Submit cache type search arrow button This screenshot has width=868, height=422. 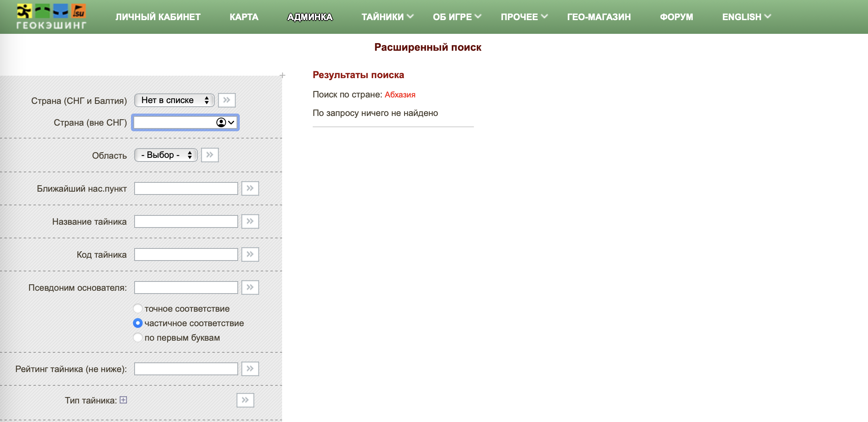point(245,400)
